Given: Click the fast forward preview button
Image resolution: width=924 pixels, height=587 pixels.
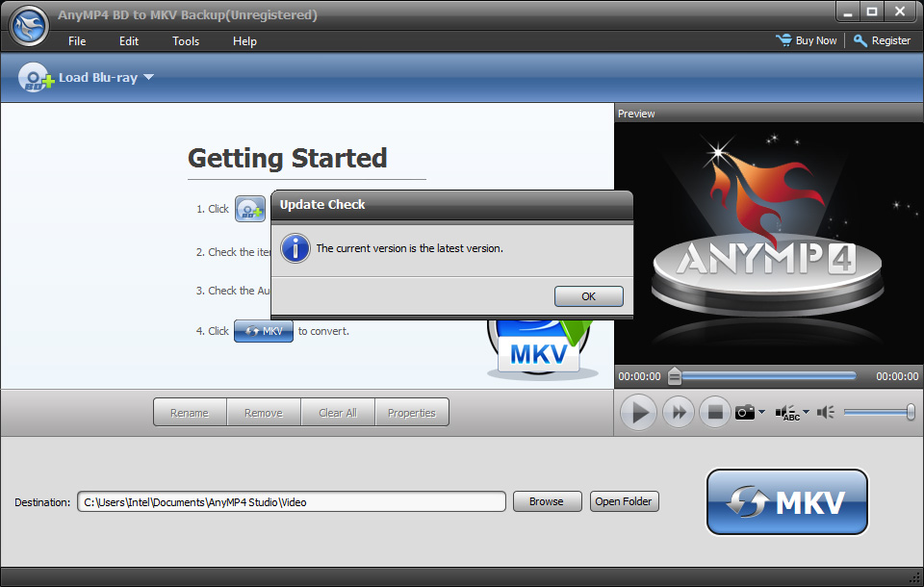Looking at the screenshot, I should [x=679, y=412].
